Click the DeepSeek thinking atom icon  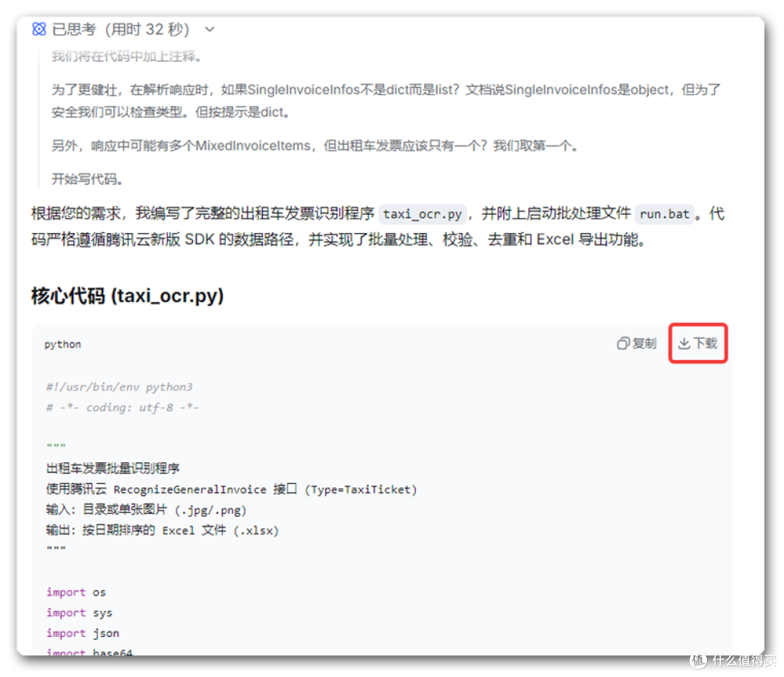coord(39,29)
